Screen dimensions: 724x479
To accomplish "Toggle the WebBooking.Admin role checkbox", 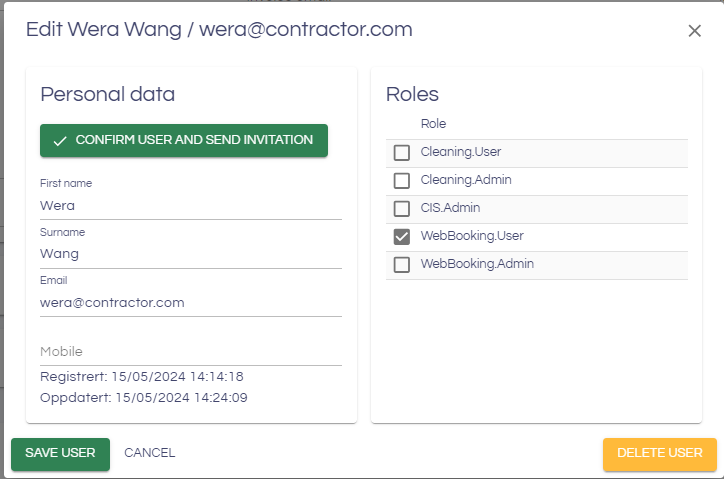I will tap(402, 265).
